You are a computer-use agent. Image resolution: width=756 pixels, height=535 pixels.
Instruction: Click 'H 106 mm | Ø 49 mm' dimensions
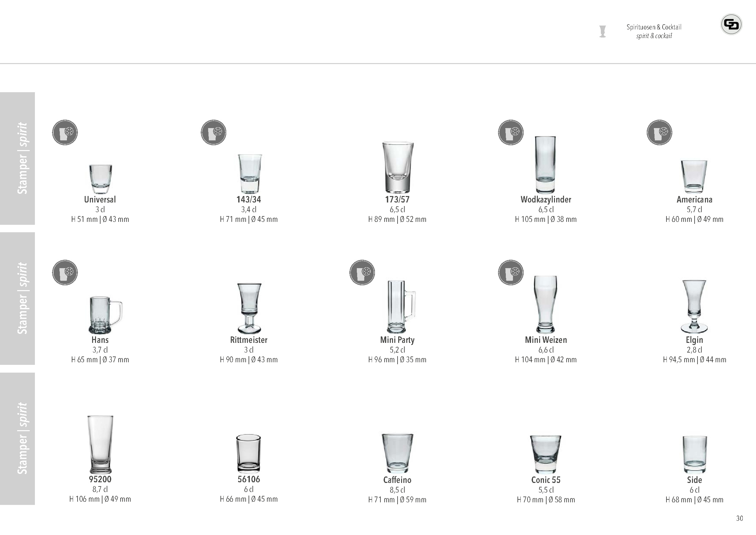pos(100,499)
